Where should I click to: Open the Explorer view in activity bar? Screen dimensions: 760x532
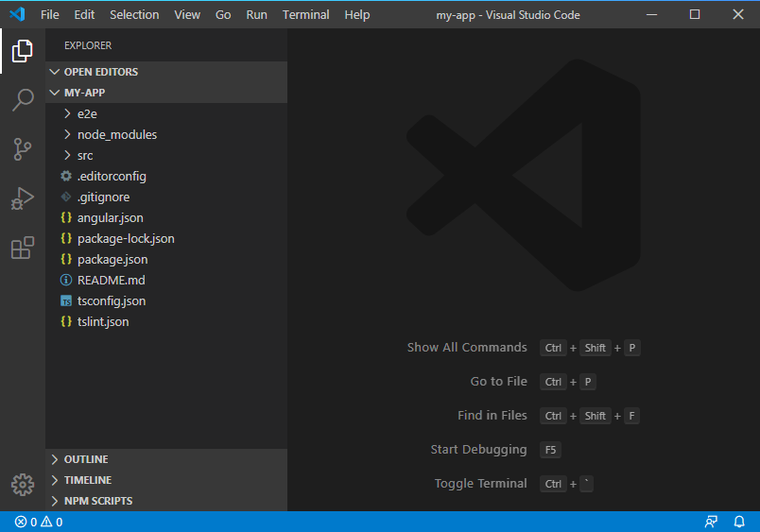(x=23, y=51)
